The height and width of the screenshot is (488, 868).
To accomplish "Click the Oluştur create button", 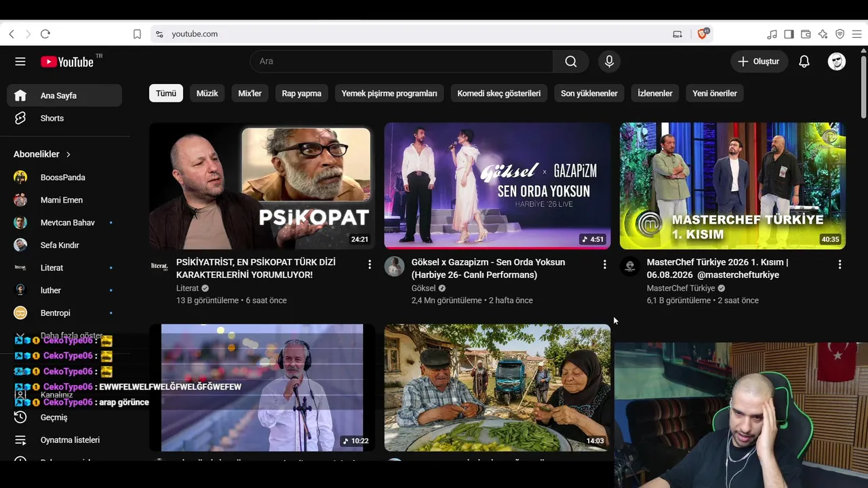I will (x=759, y=62).
